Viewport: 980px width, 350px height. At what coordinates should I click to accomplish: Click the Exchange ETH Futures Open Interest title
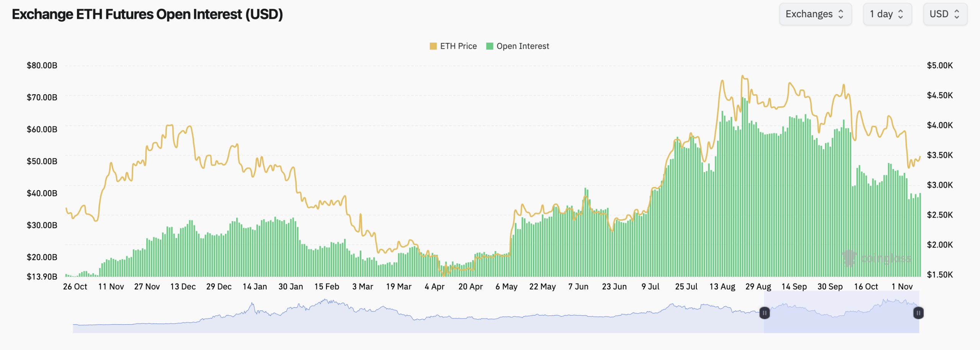tap(147, 15)
